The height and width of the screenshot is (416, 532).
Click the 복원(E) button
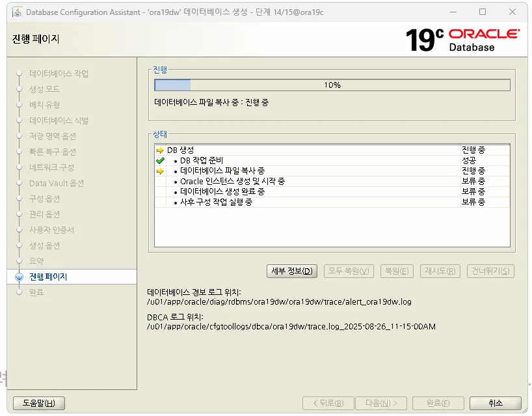(397, 271)
